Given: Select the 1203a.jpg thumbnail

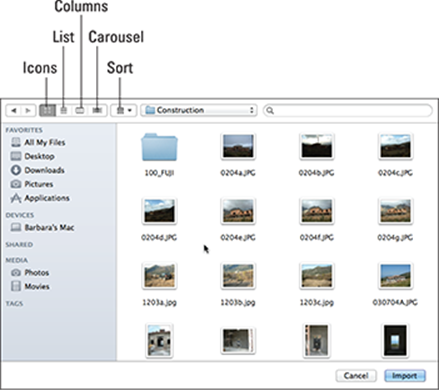Looking at the screenshot, I should coord(159,276).
